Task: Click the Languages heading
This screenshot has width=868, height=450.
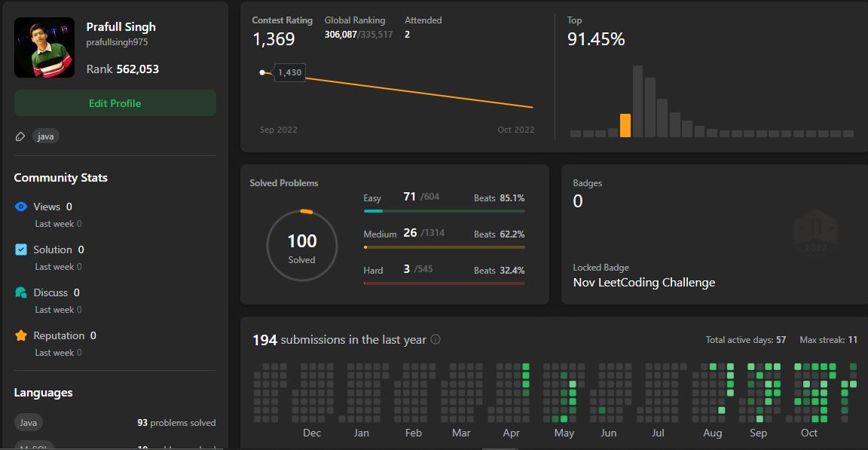Action: 43,393
